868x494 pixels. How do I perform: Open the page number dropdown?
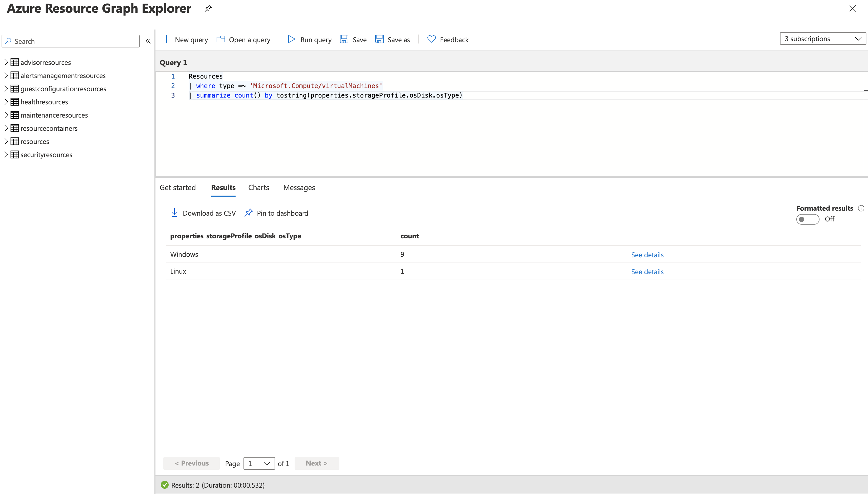259,463
